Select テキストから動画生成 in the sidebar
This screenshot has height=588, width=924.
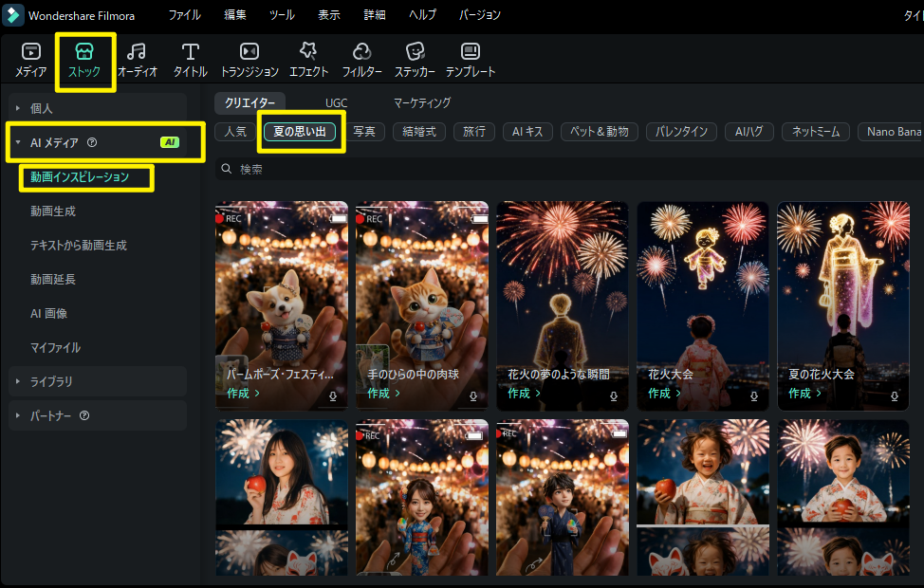coord(79,245)
